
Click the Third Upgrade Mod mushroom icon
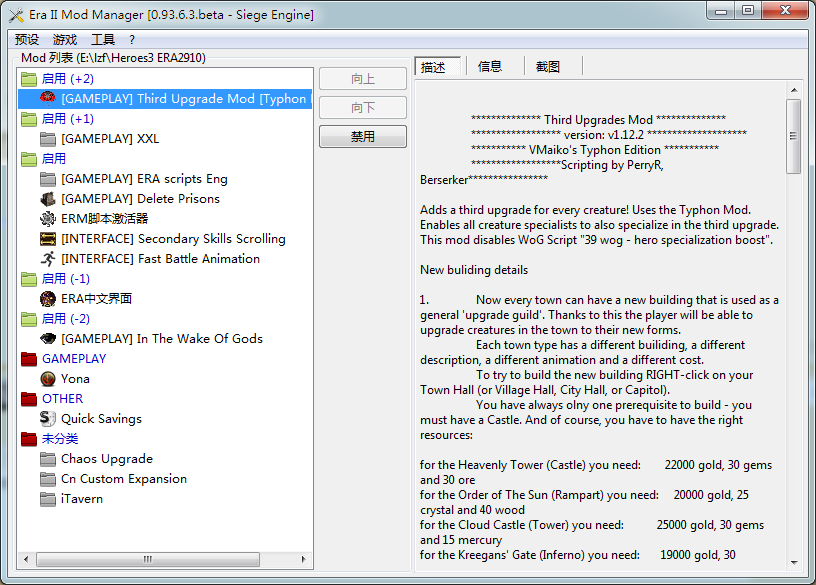48,98
